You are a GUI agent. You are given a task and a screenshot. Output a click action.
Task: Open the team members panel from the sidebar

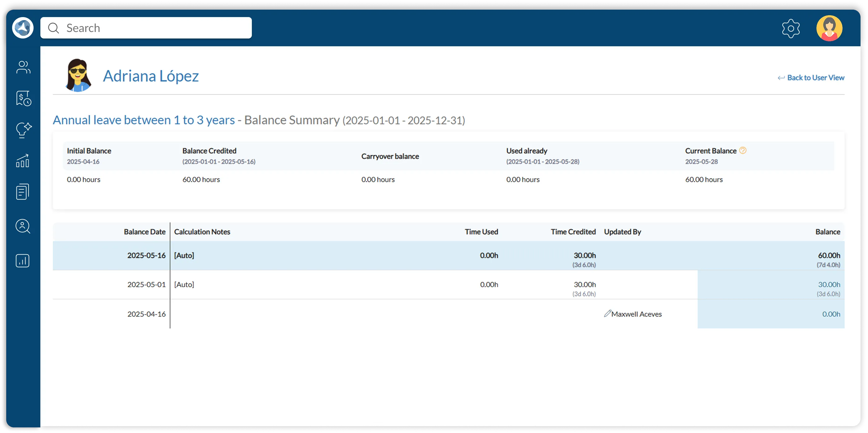pyautogui.click(x=23, y=67)
